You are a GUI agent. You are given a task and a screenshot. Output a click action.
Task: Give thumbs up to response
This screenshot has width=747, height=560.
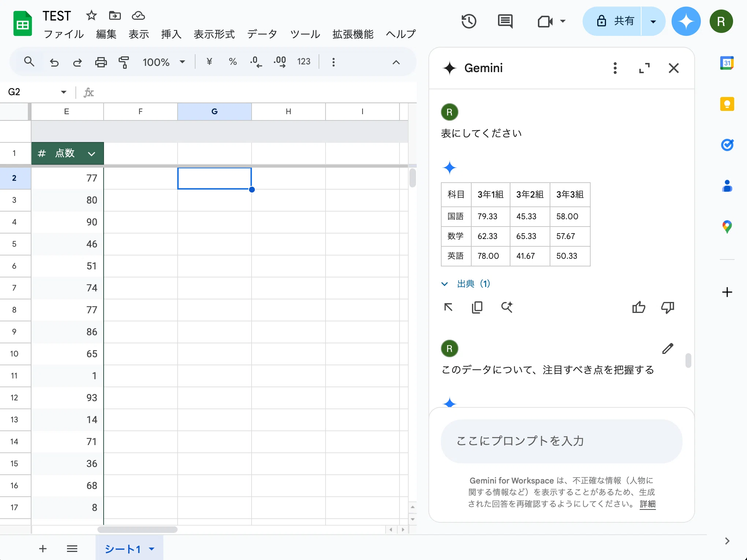click(x=639, y=307)
